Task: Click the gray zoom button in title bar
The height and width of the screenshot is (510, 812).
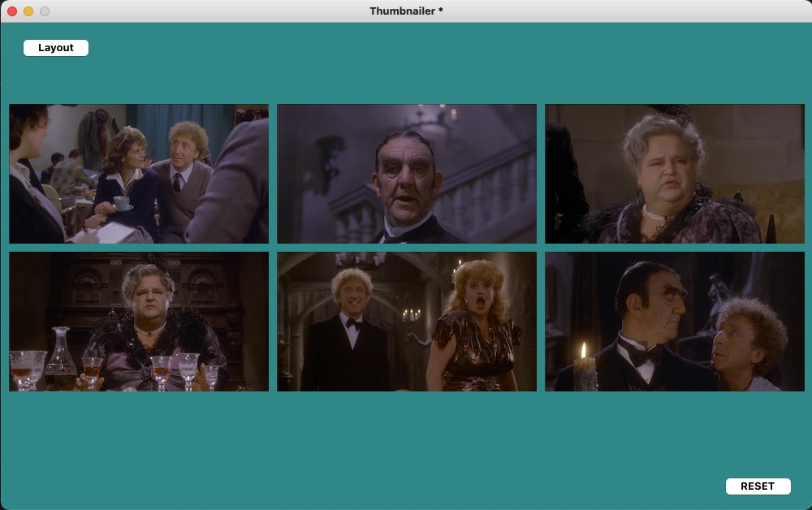Action: point(45,11)
